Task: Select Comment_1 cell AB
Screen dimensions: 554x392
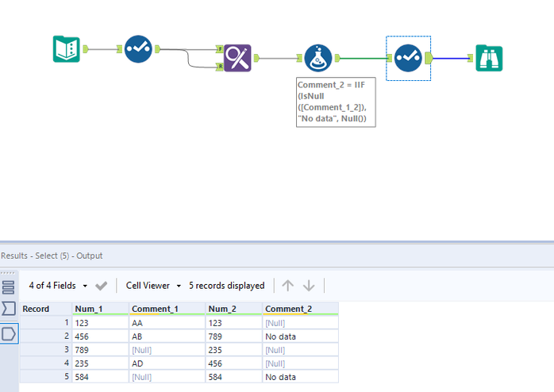Action: [x=167, y=336]
